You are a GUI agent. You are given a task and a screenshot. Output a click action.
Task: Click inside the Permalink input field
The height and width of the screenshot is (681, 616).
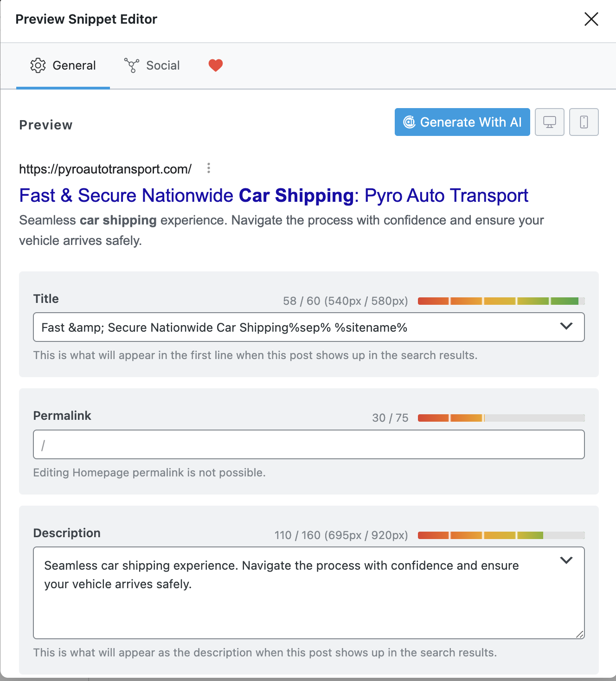pyautogui.click(x=309, y=444)
